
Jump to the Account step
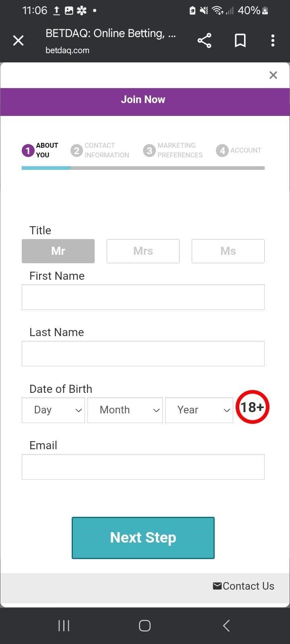(238, 150)
